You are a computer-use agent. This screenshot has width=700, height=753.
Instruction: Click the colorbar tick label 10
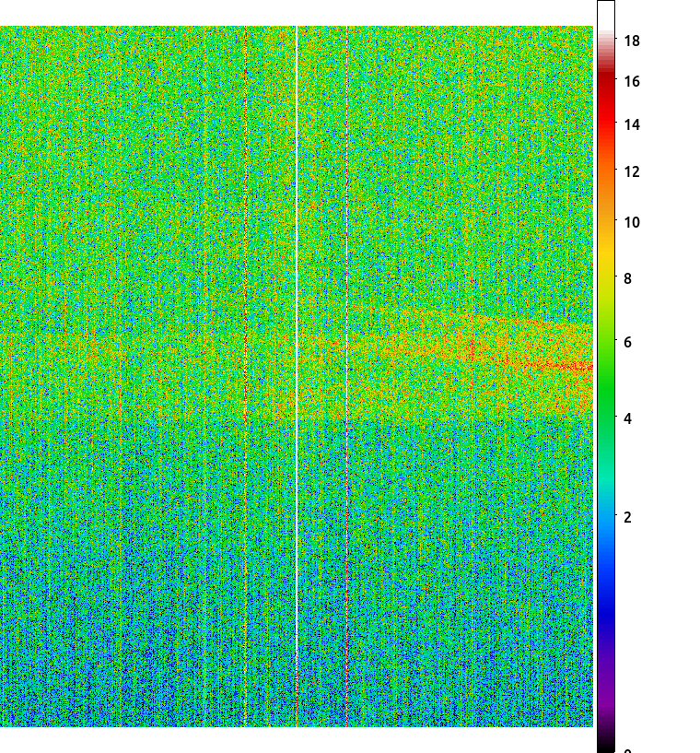point(632,222)
